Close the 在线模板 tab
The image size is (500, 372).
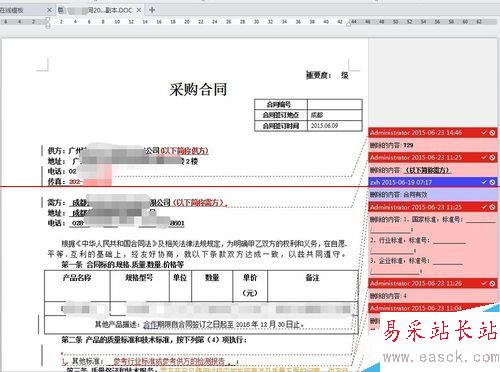tap(49, 10)
